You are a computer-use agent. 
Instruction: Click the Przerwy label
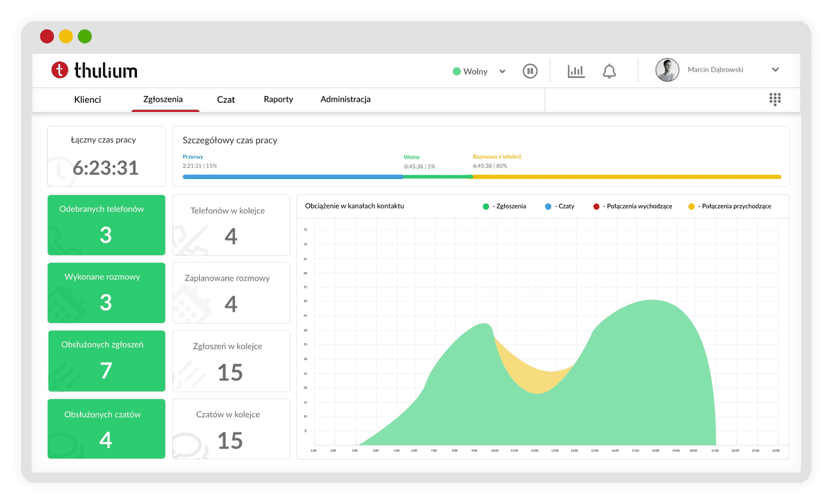193,157
